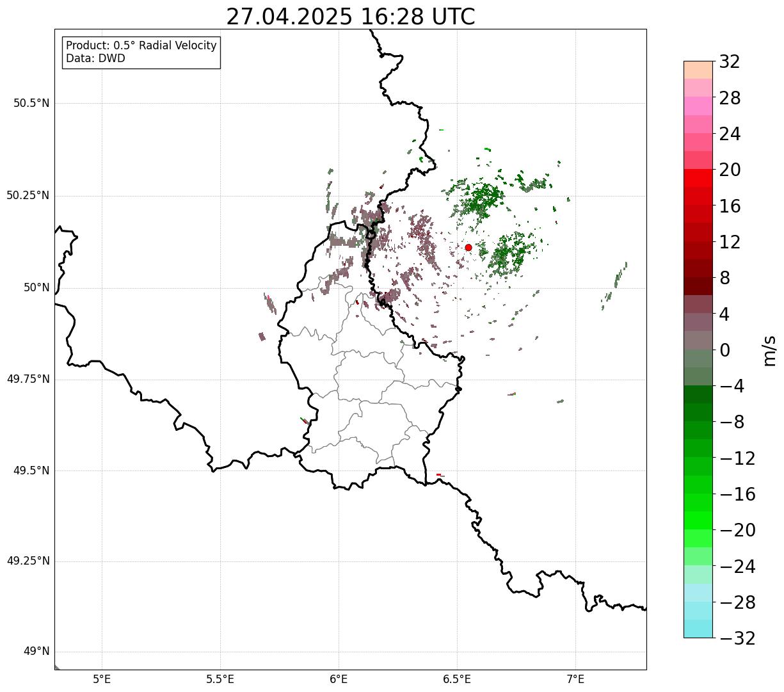
Task: Click the Data: DWD text
Action: pyautogui.click(x=96, y=58)
